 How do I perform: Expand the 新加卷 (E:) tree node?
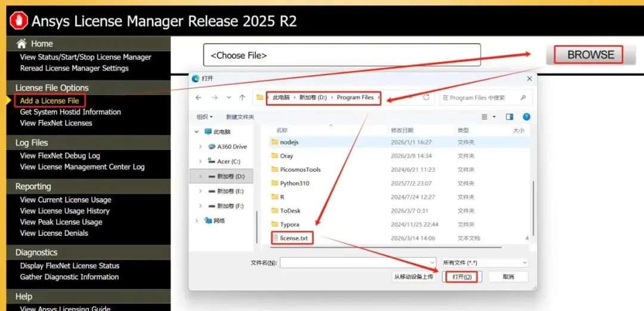click(x=200, y=191)
